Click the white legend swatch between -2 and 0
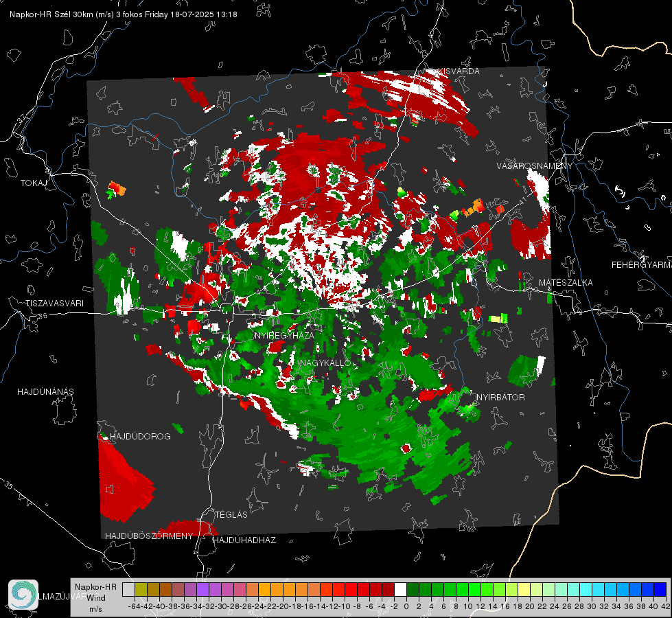672x618 pixels. pos(400,589)
